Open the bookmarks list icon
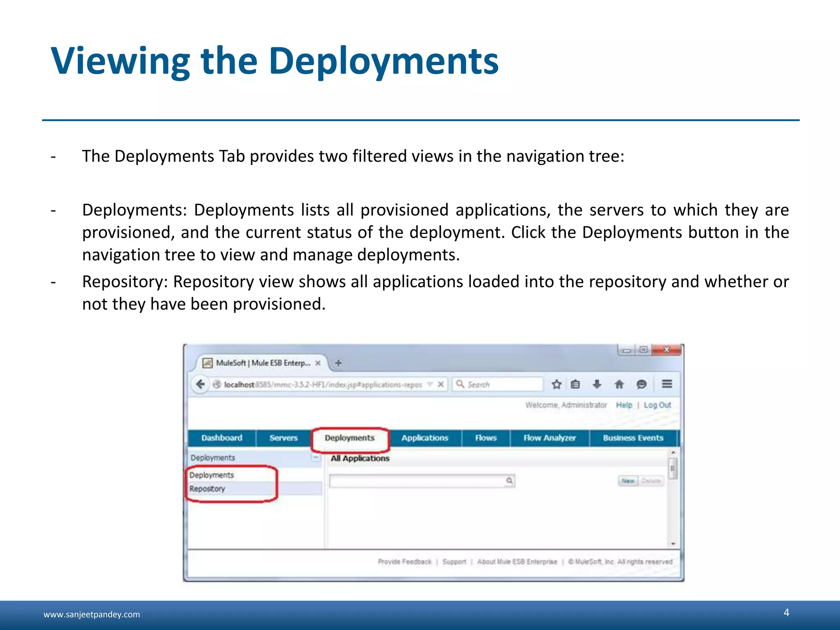This screenshot has height=630, width=840. 575,384
